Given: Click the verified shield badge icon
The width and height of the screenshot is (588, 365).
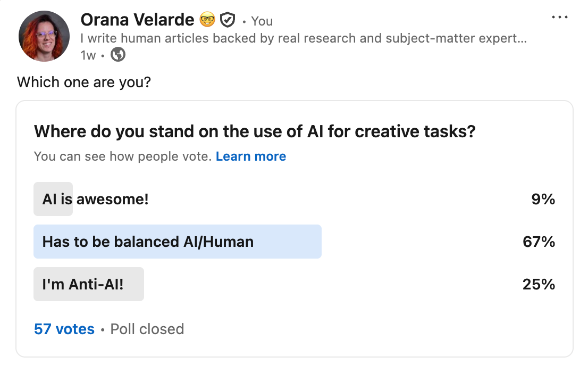Looking at the screenshot, I should (x=228, y=21).
